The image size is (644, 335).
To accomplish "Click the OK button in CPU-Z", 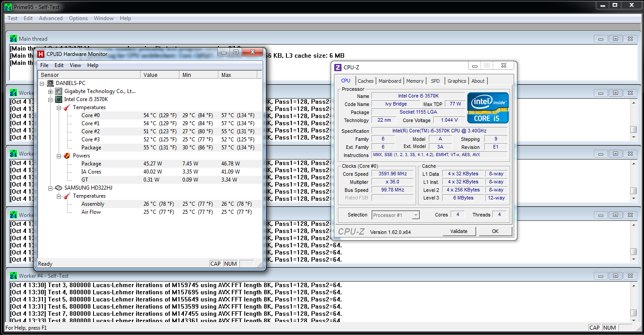I will click(495, 231).
